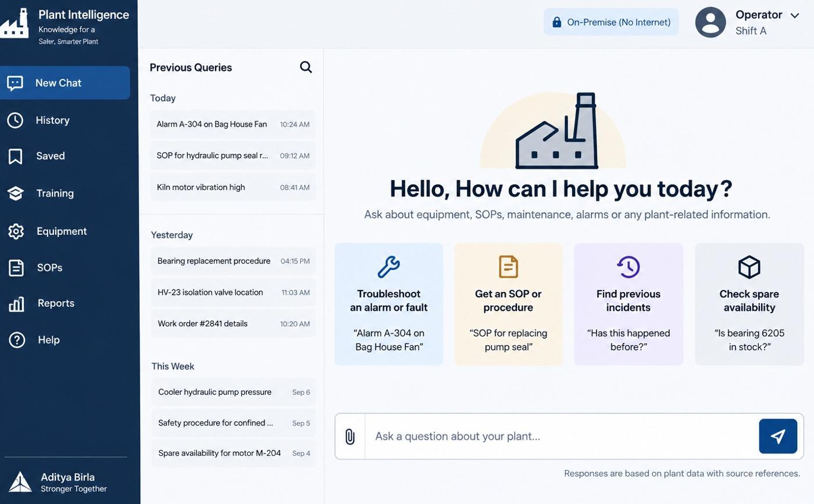Open query Bearing replacement procedure

point(233,261)
